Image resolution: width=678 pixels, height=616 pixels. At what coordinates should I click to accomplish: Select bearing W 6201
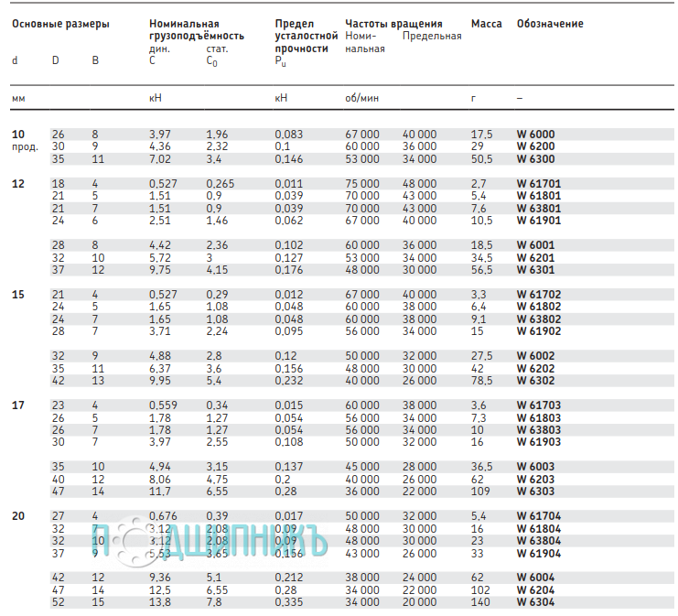(535, 258)
